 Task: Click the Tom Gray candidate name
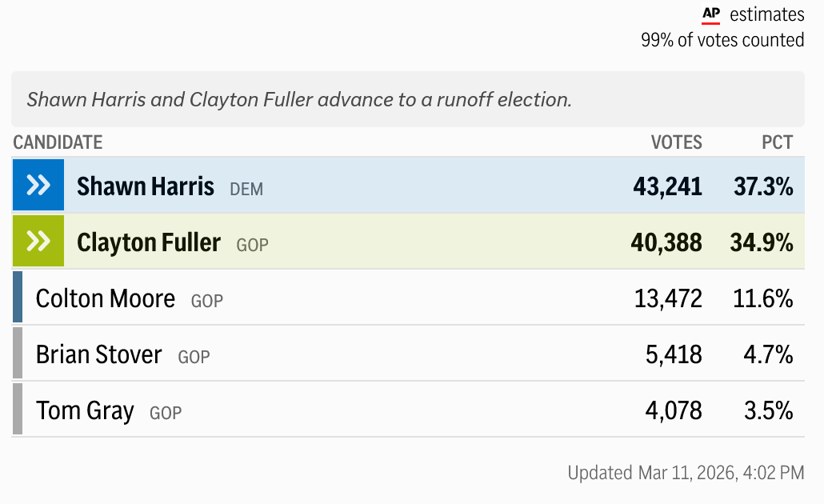pyautogui.click(x=85, y=410)
